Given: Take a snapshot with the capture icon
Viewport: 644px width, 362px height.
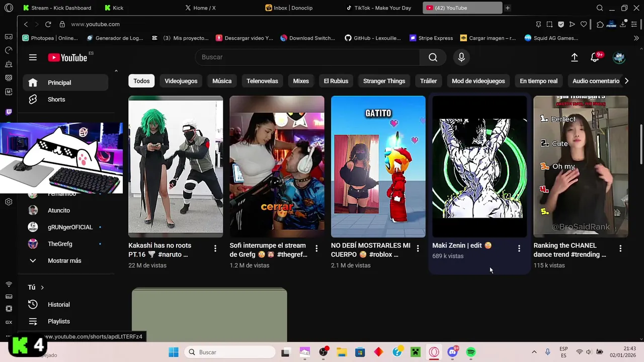Looking at the screenshot, I should pos(549,24).
